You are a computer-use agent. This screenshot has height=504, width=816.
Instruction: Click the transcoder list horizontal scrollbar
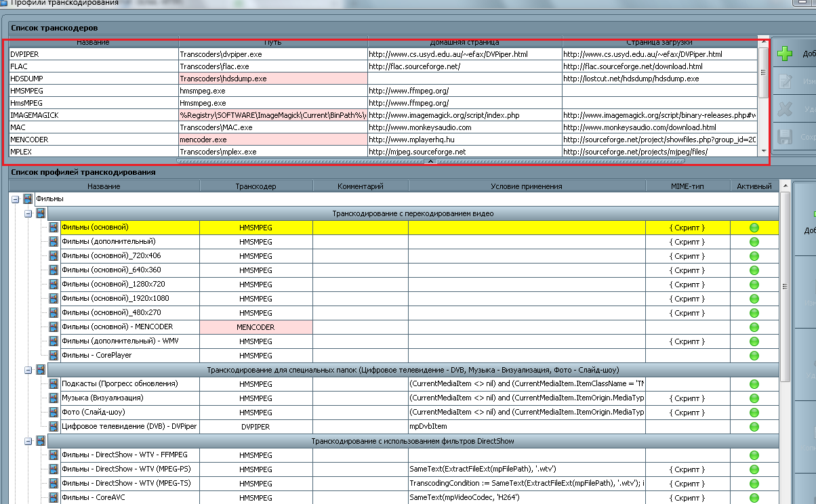pyautogui.click(x=430, y=161)
